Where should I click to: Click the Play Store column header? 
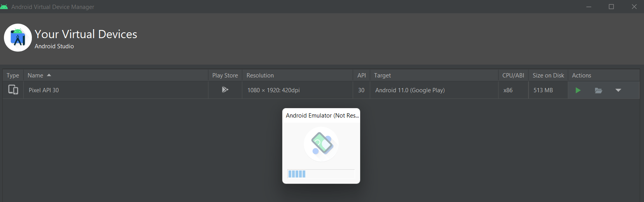pos(225,76)
